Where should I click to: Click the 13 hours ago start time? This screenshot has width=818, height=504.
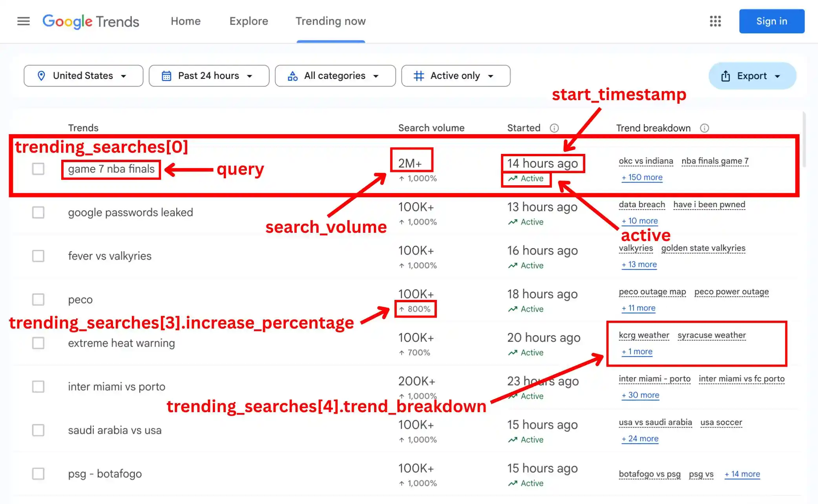(542, 207)
